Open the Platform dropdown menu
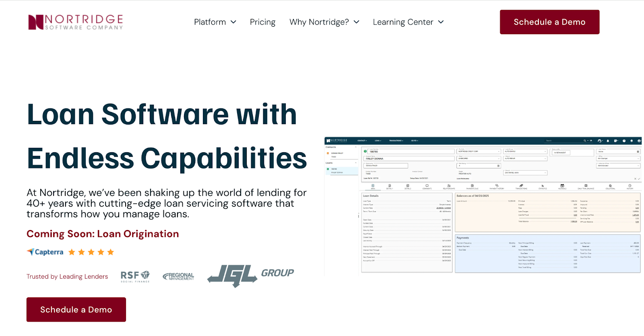644x336 pixels. coord(215,22)
